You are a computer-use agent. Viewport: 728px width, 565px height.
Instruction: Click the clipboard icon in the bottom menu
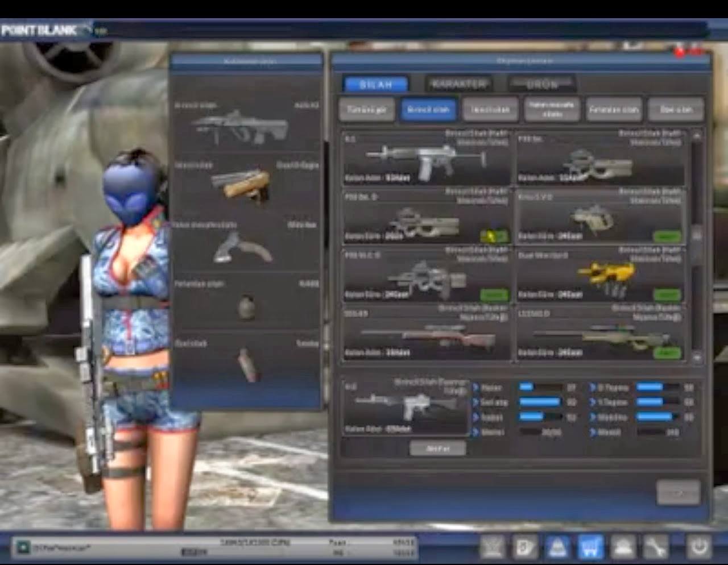pyautogui.click(x=525, y=547)
